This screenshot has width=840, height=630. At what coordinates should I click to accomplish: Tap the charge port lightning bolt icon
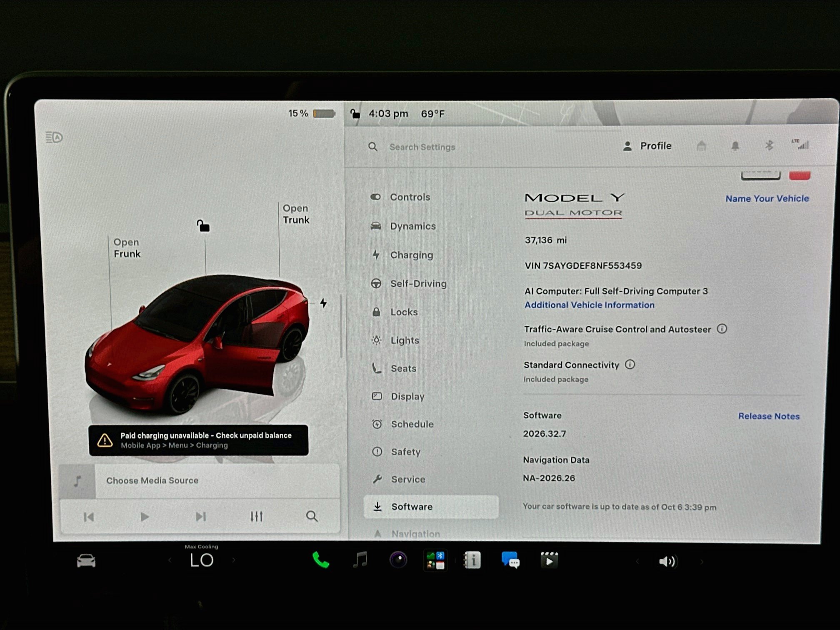click(323, 303)
